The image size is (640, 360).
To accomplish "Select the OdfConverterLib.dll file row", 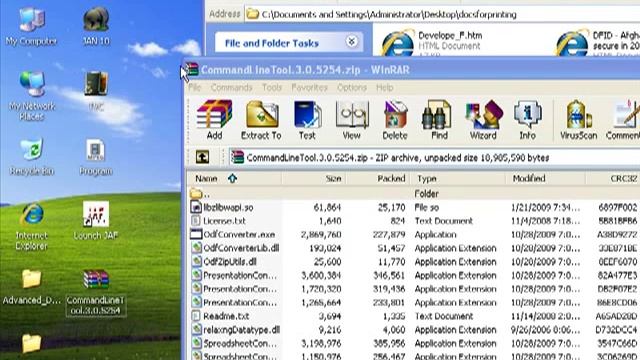I will pos(413,248).
